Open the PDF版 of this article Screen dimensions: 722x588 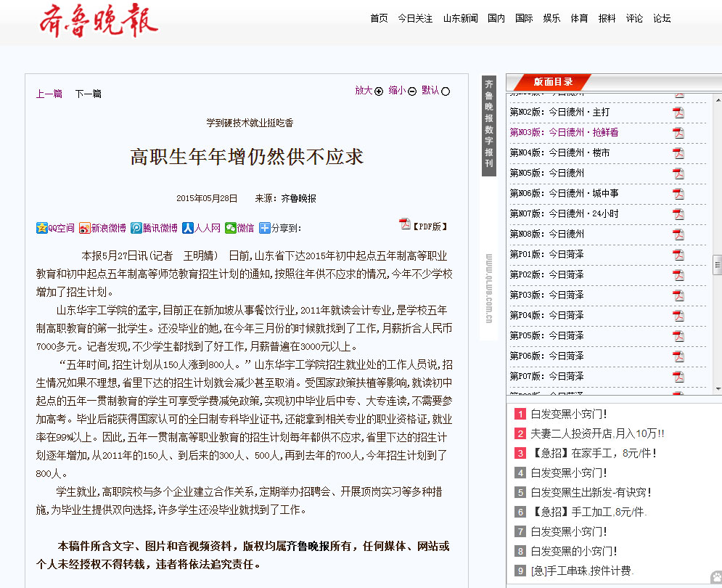pyautogui.click(x=423, y=226)
